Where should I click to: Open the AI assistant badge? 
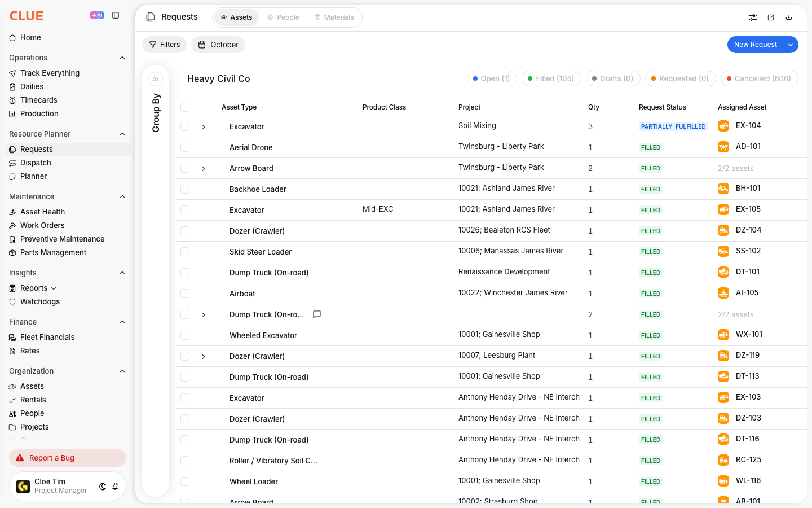click(97, 16)
